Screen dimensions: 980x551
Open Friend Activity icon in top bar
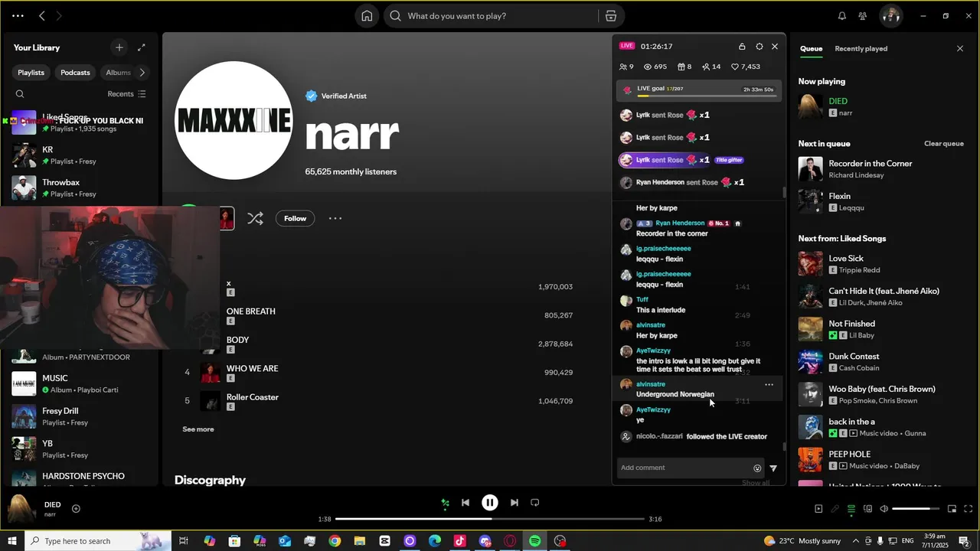point(863,16)
